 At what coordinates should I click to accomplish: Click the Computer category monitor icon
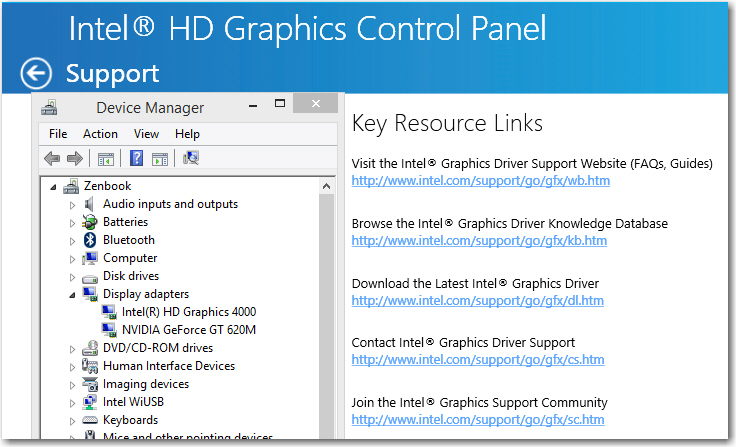pyautogui.click(x=90, y=258)
